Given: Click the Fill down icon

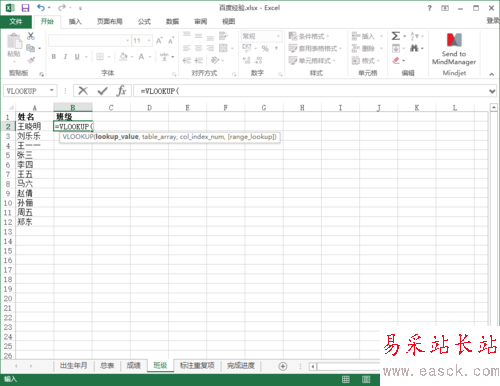Looking at the screenshot, I should [396, 48].
